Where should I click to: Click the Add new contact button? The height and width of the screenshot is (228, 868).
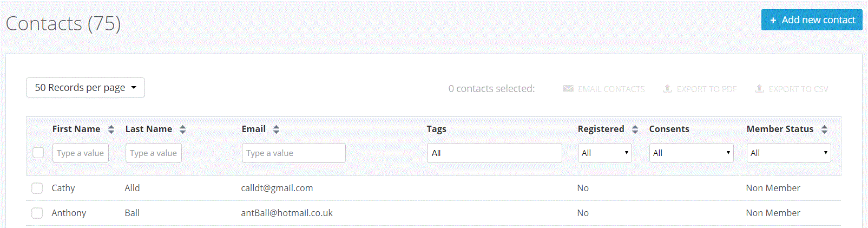click(x=811, y=20)
